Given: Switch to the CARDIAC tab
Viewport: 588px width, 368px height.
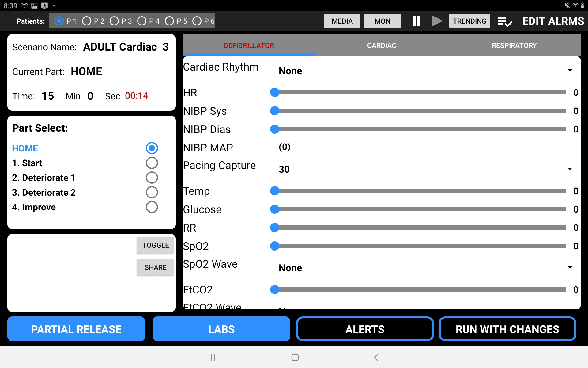Looking at the screenshot, I should click(x=381, y=45).
